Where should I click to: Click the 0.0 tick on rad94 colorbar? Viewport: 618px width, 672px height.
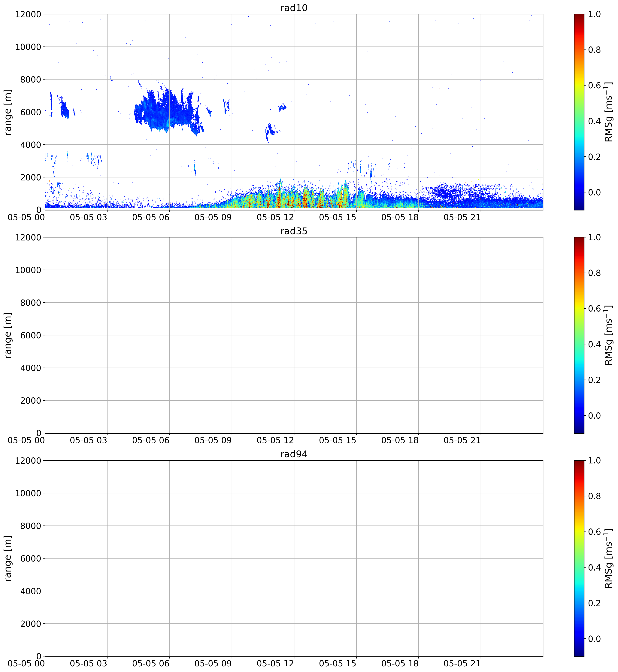595,639
